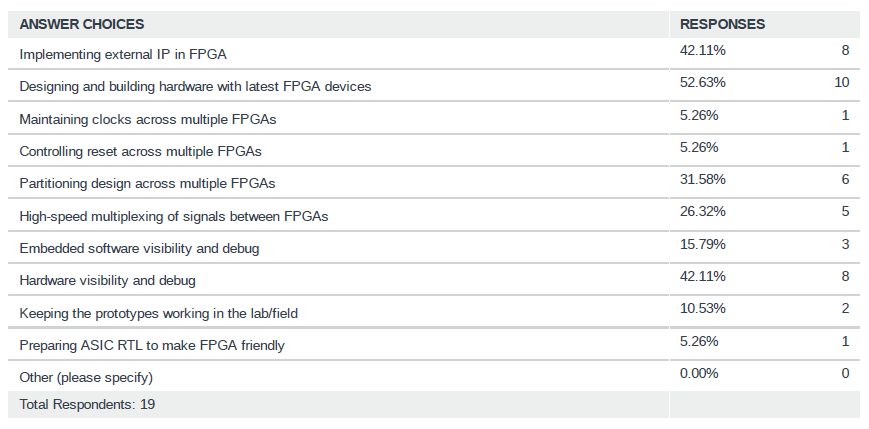Select the 31.58% percentage value
869x429 pixels.
[703, 179]
